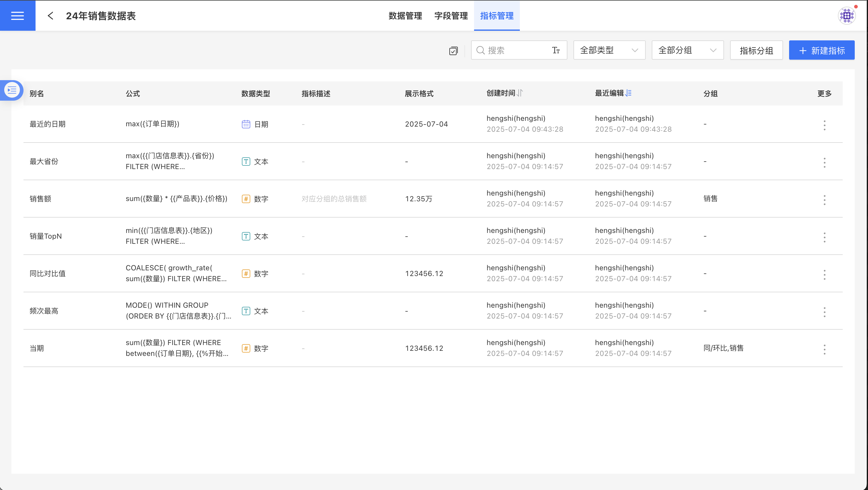The width and height of the screenshot is (868, 490).
Task: Open more options for 销售额 row
Action: 825,200
